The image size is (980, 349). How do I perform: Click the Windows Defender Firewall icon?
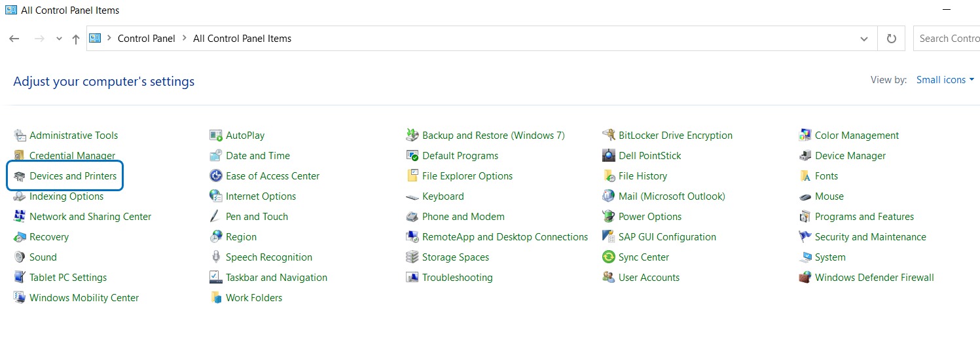point(805,278)
